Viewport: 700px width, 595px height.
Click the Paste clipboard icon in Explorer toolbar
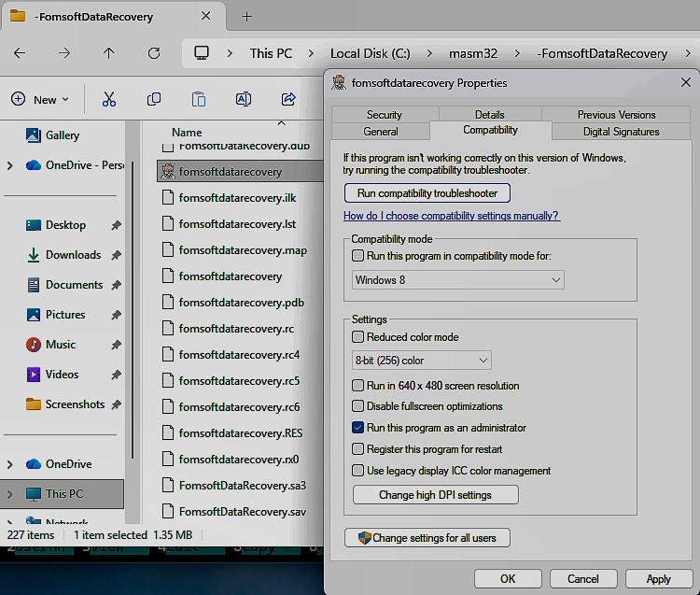click(x=199, y=99)
